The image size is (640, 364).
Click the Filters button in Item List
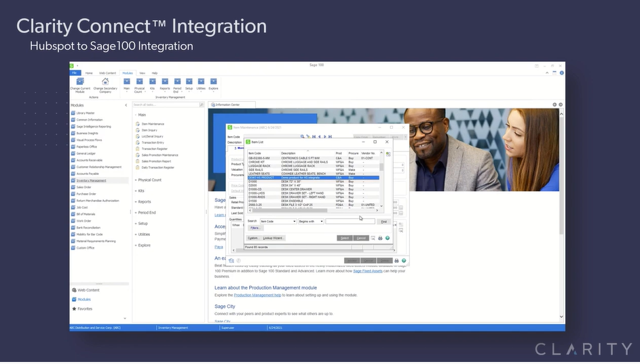tap(255, 228)
